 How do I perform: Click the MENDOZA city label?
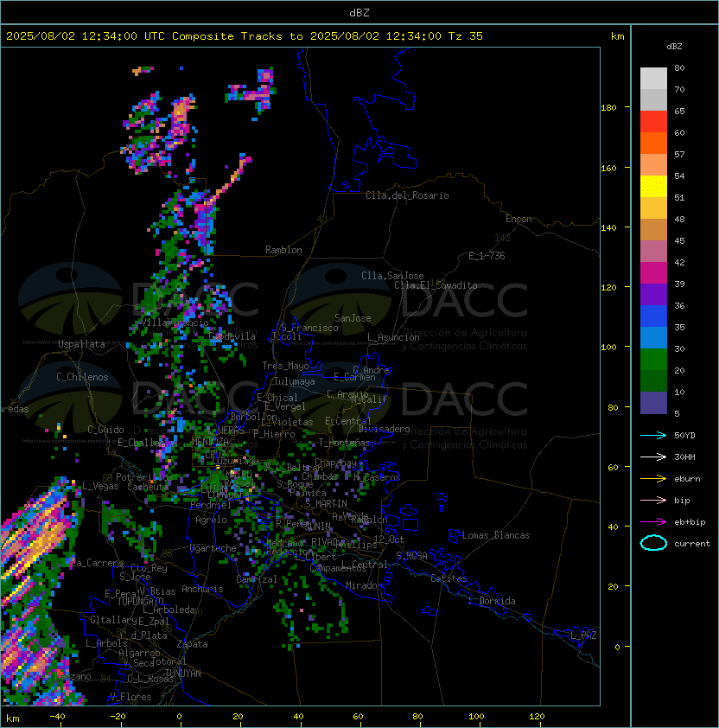(x=210, y=442)
